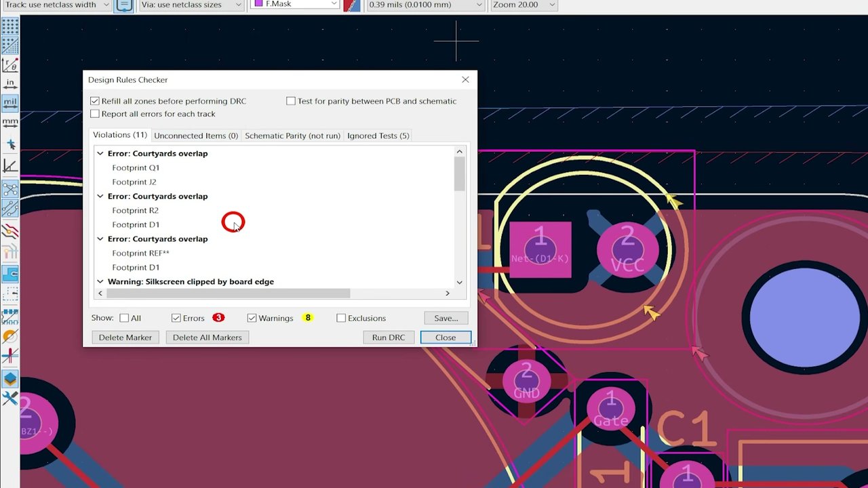Toggle the angle constraint icon

pos(10,166)
